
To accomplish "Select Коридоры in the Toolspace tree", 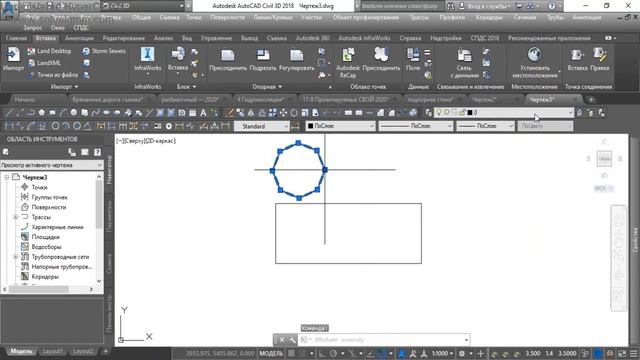I will [45, 277].
